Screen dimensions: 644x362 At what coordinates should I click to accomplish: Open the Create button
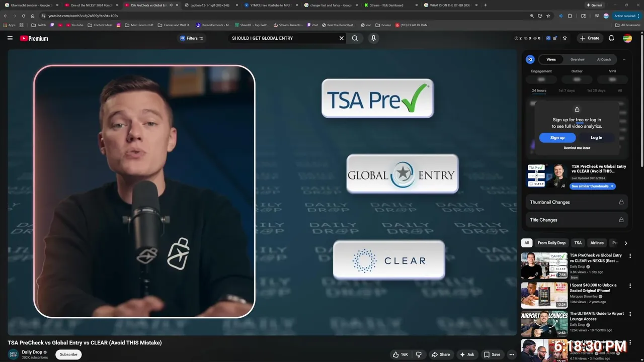click(x=590, y=38)
